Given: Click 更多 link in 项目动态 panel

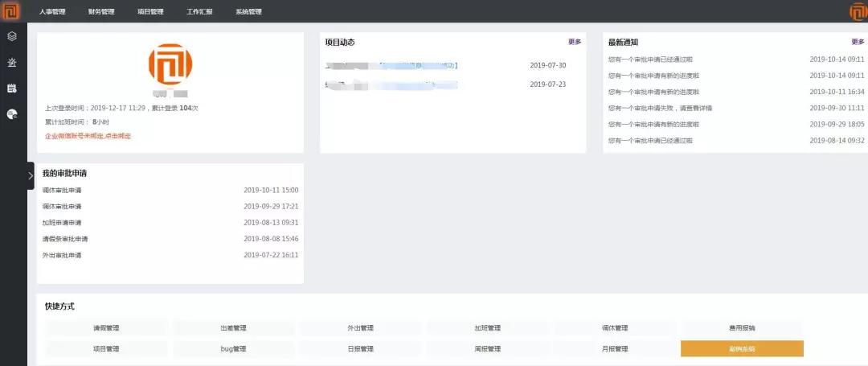Looking at the screenshot, I should click(575, 42).
